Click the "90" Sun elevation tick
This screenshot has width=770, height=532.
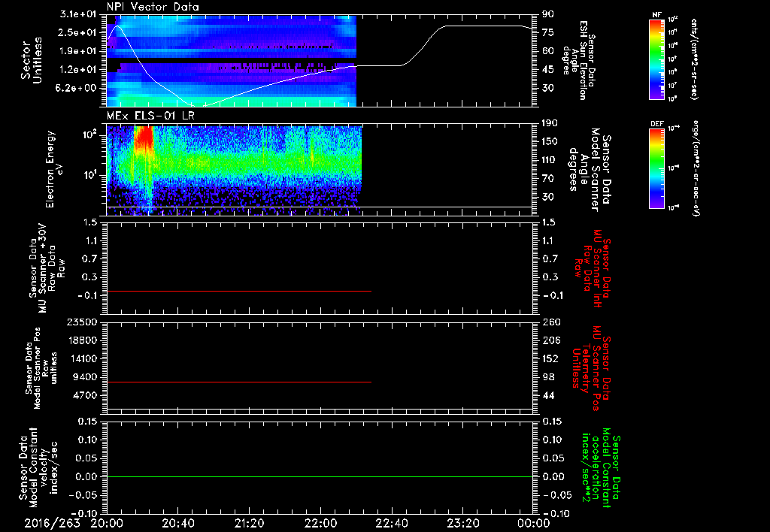coord(547,14)
